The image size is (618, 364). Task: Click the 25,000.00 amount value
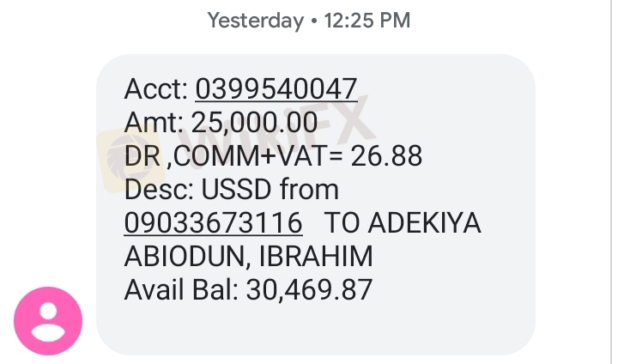[x=254, y=122]
